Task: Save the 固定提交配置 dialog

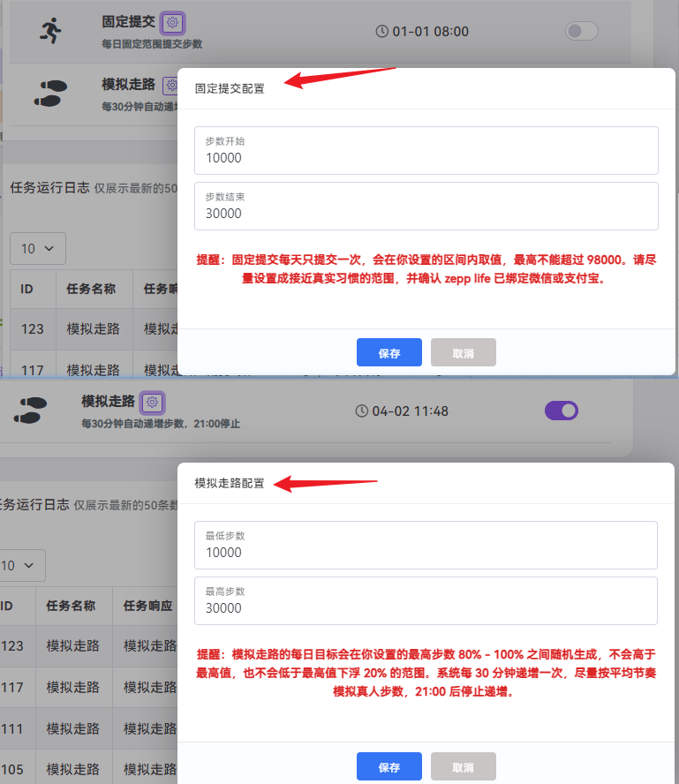Action: point(389,352)
